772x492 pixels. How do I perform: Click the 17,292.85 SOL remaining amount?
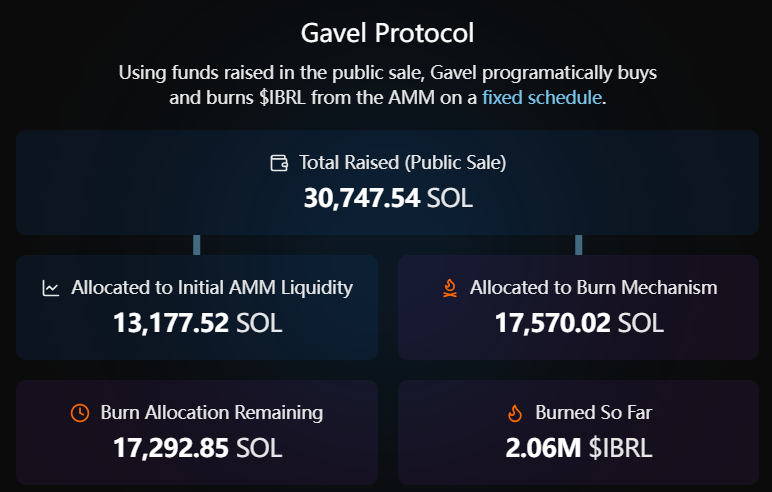[197, 447]
